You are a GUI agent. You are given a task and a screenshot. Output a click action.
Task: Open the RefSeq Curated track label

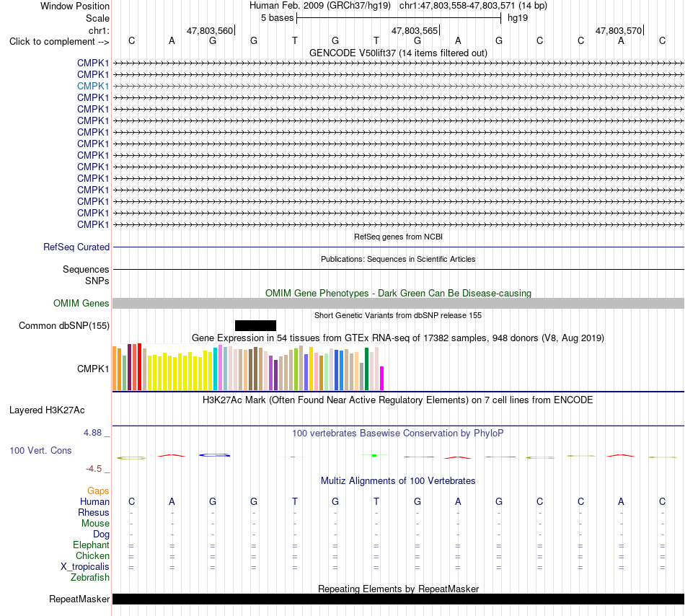tap(76, 247)
